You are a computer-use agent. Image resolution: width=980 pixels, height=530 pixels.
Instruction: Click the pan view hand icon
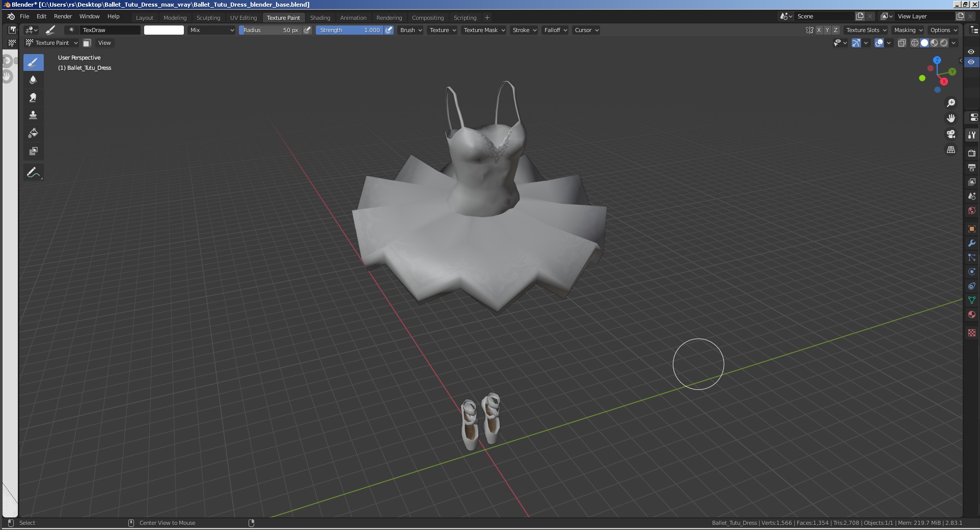pos(951,118)
